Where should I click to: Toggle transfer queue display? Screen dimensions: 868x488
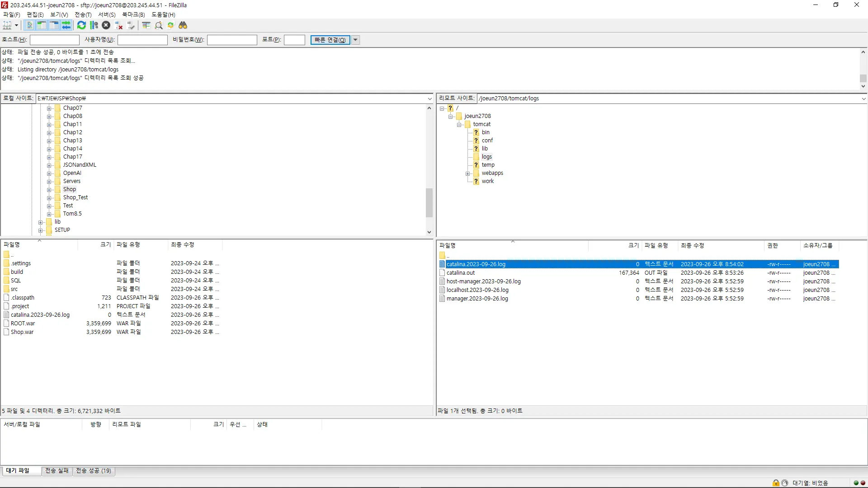(66, 25)
